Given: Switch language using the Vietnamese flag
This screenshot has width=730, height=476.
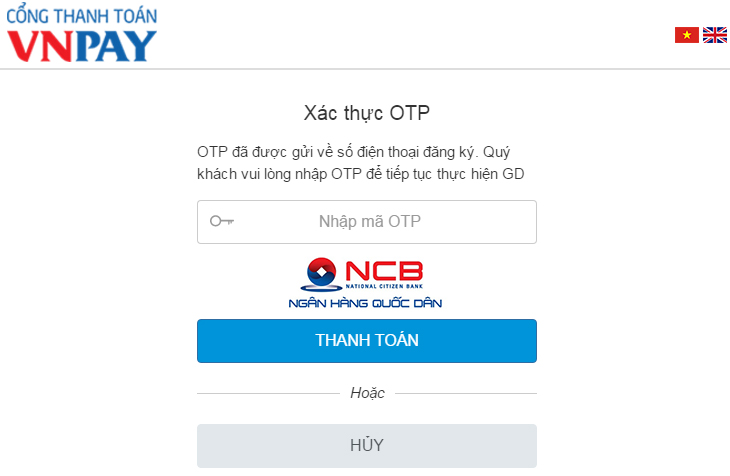Looking at the screenshot, I should point(687,35).
